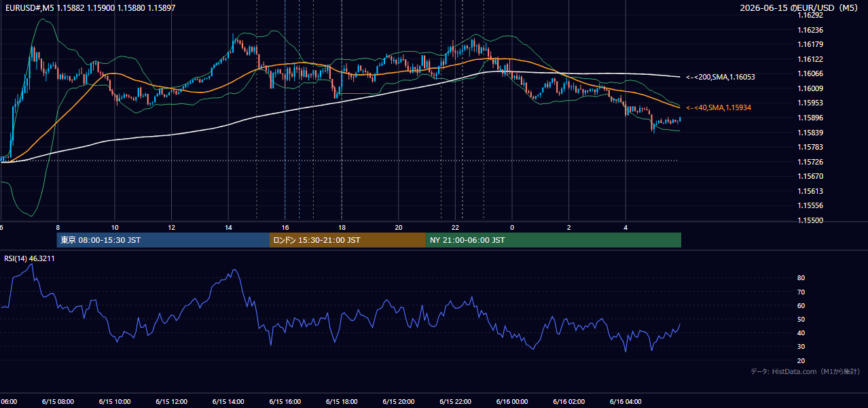Screen dimensions: 868x408
Task: Click price scale value 1.15500
Action: click(810, 220)
